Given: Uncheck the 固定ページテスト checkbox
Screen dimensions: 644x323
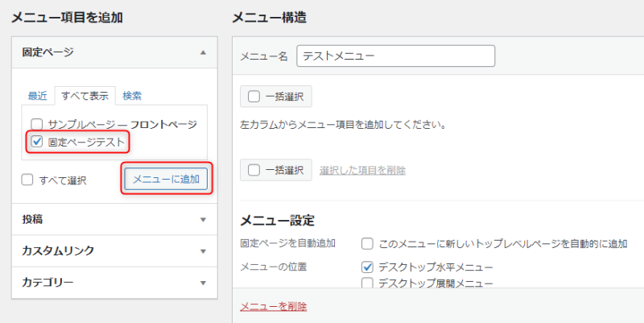Looking at the screenshot, I should [x=36, y=142].
